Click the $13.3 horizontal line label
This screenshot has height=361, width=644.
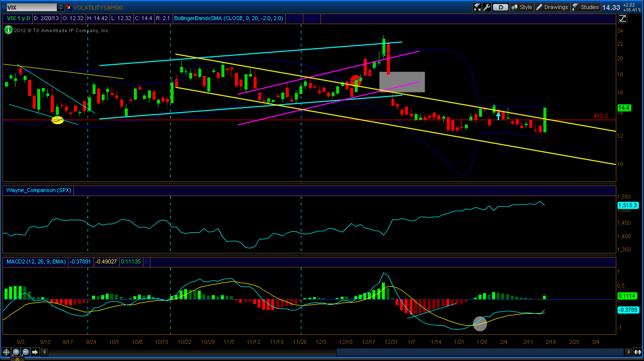[601, 116]
